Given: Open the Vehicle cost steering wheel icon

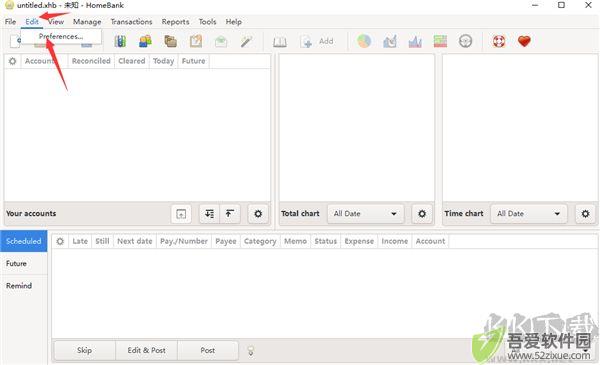Looking at the screenshot, I should pyautogui.click(x=465, y=41).
